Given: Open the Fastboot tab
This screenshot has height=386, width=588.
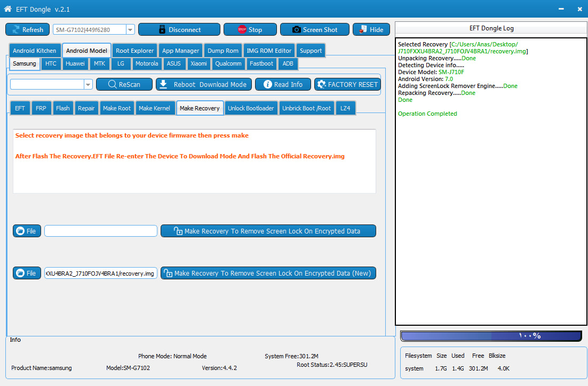Looking at the screenshot, I should 261,63.
